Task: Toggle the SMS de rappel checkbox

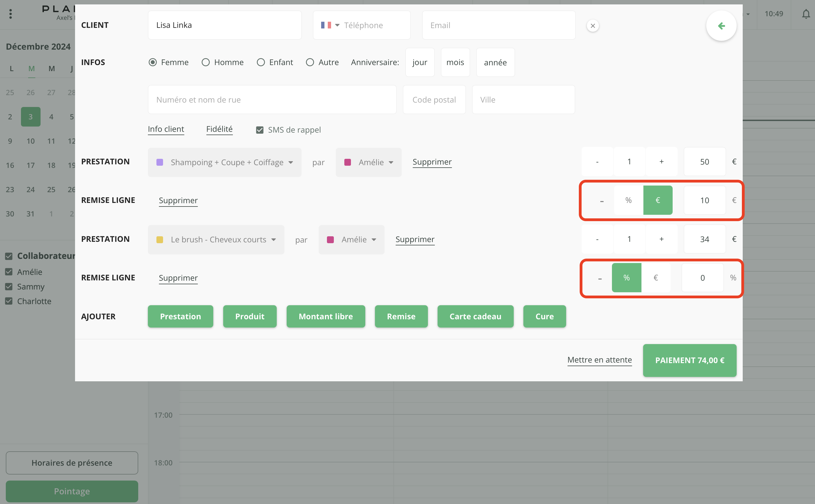Action: pyautogui.click(x=259, y=130)
